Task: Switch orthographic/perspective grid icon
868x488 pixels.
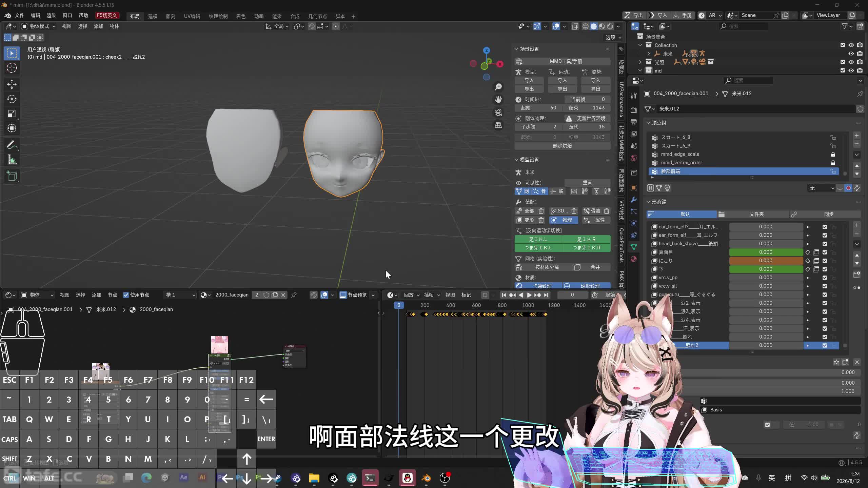Action: click(498, 125)
